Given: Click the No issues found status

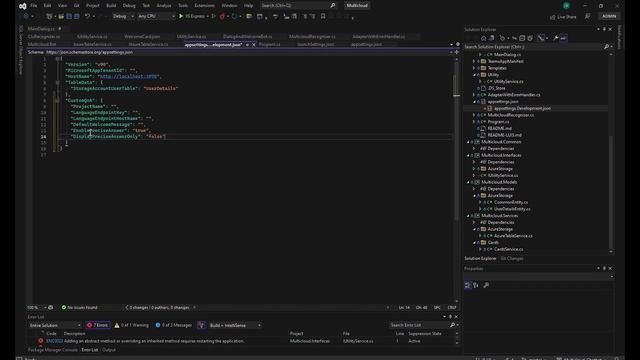Looking at the screenshot, I should pyautogui.click(x=80, y=308).
